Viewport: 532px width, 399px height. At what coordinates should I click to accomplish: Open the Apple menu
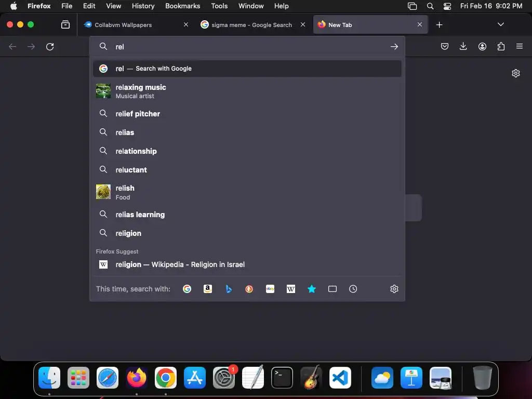[x=14, y=6]
